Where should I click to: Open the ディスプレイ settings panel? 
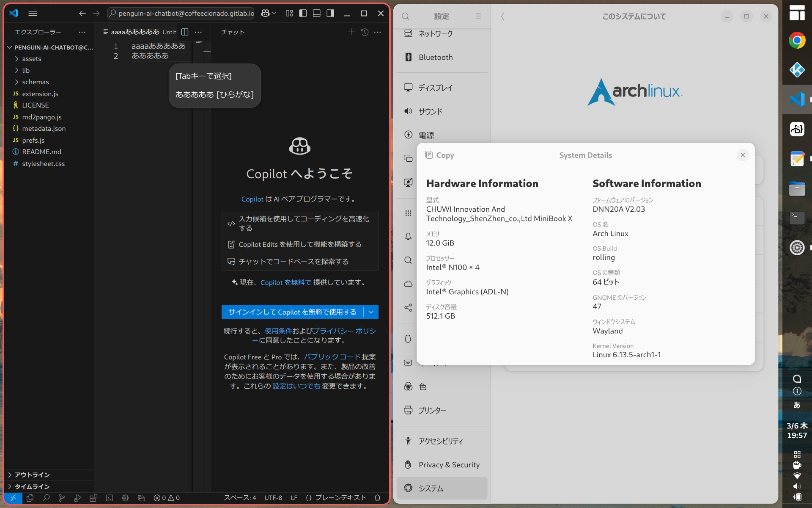click(442, 88)
